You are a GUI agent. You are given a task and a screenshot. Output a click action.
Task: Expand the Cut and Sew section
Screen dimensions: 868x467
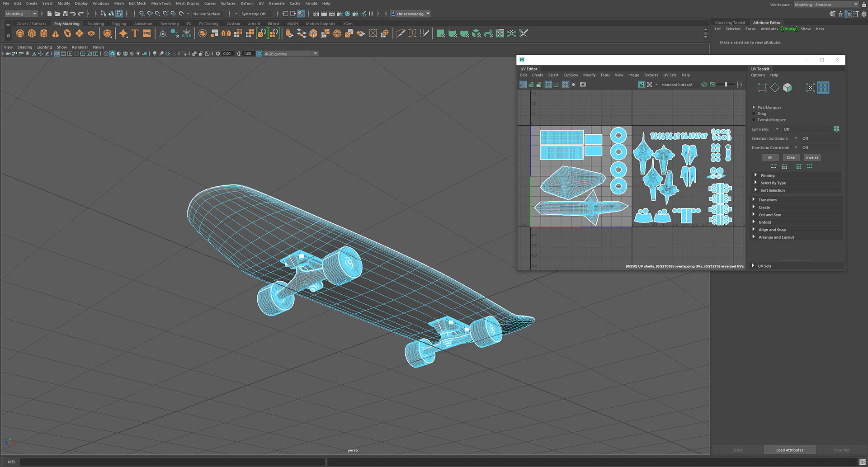769,215
